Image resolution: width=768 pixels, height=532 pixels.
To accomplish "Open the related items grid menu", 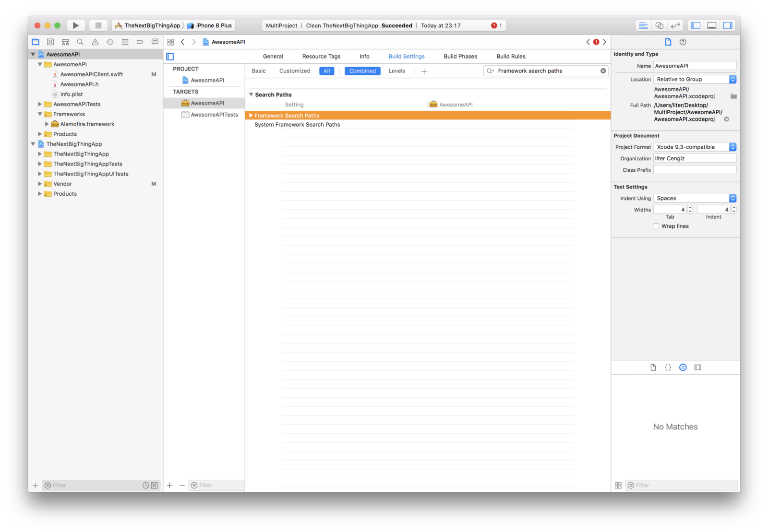I will click(170, 42).
